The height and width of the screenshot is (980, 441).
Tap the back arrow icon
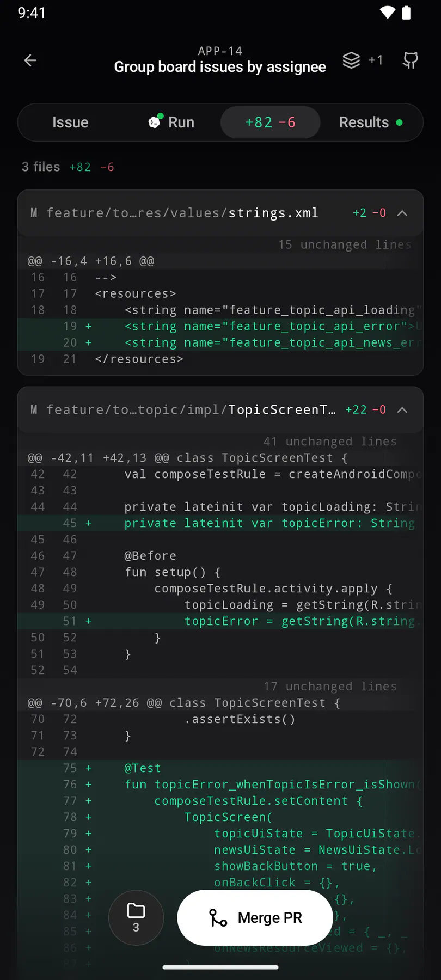coord(30,60)
